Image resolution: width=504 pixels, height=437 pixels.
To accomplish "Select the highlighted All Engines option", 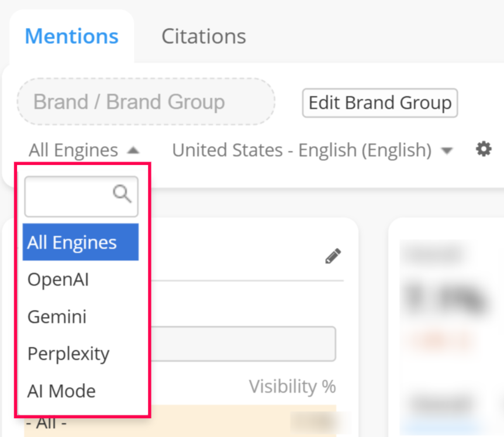I will 81,242.
